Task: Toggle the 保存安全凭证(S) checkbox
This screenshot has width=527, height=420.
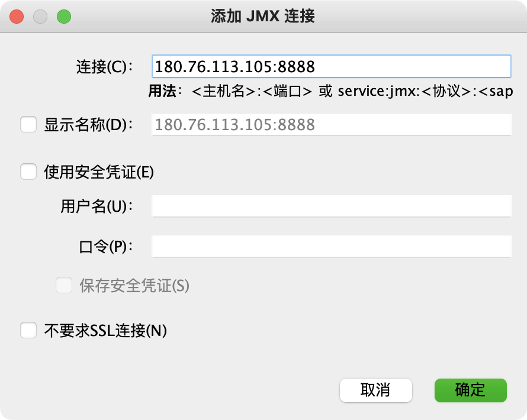Action: 64,285
